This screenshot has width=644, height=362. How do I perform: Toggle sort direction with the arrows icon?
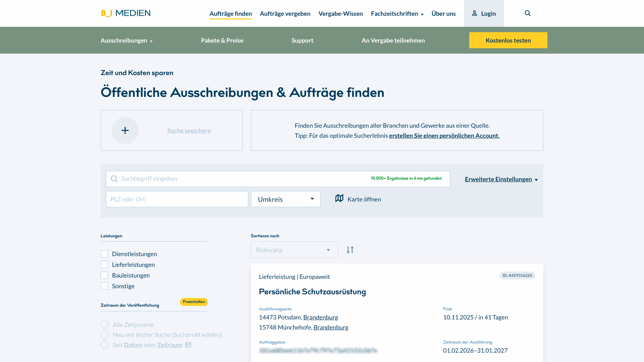(x=350, y=250)
